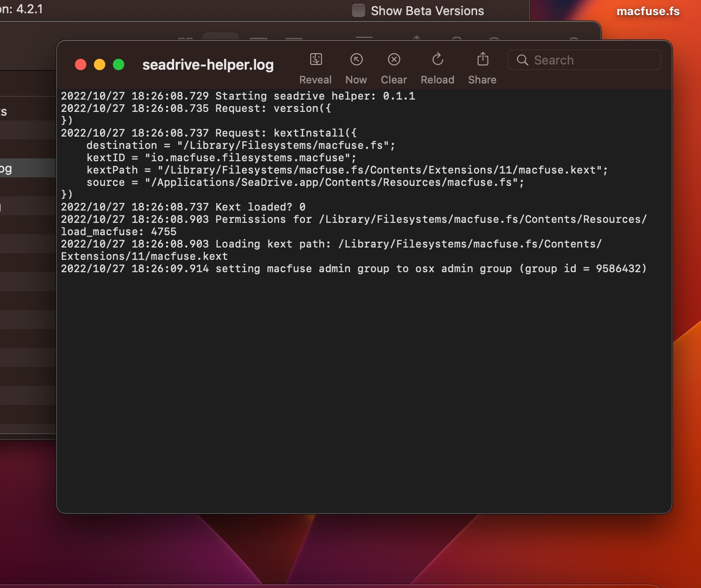701x588 pixels.
Task: Focus the Search text field
Action: 593,60
